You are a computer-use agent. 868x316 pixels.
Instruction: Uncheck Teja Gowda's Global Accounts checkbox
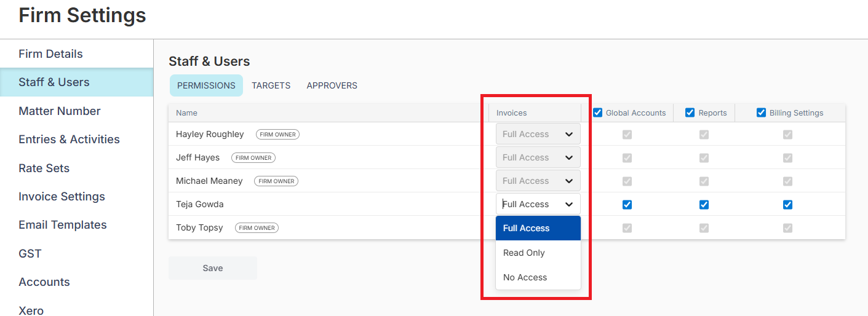point(627,205)
